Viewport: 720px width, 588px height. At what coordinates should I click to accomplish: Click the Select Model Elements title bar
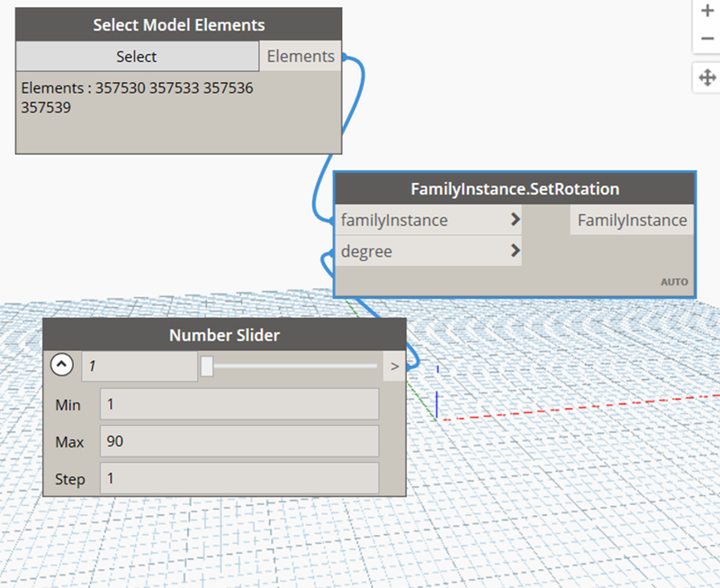point(178,24)
